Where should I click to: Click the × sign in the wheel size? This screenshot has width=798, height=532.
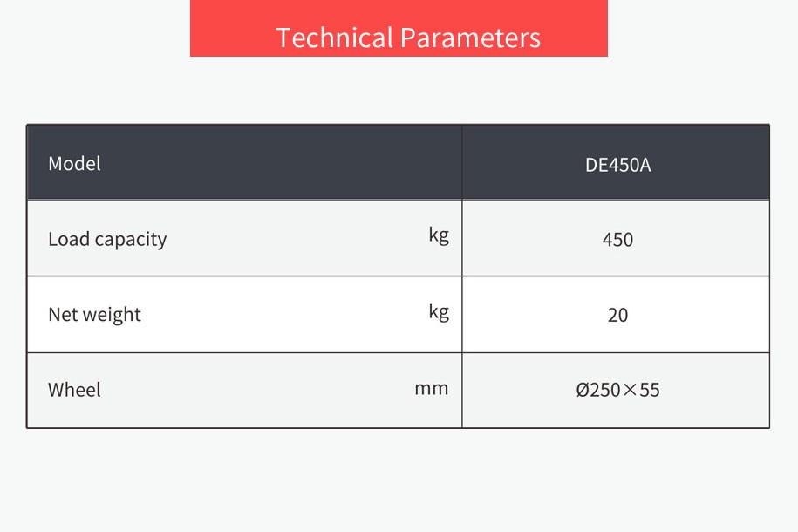(630, 390)
